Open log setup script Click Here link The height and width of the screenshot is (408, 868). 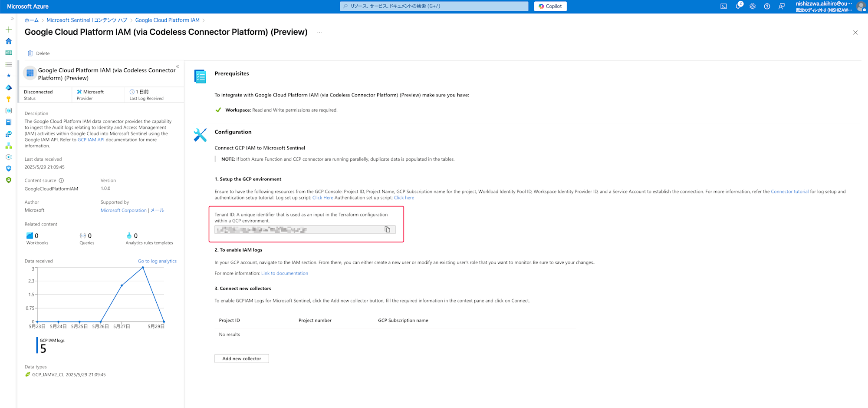click(x=322, y=198)
